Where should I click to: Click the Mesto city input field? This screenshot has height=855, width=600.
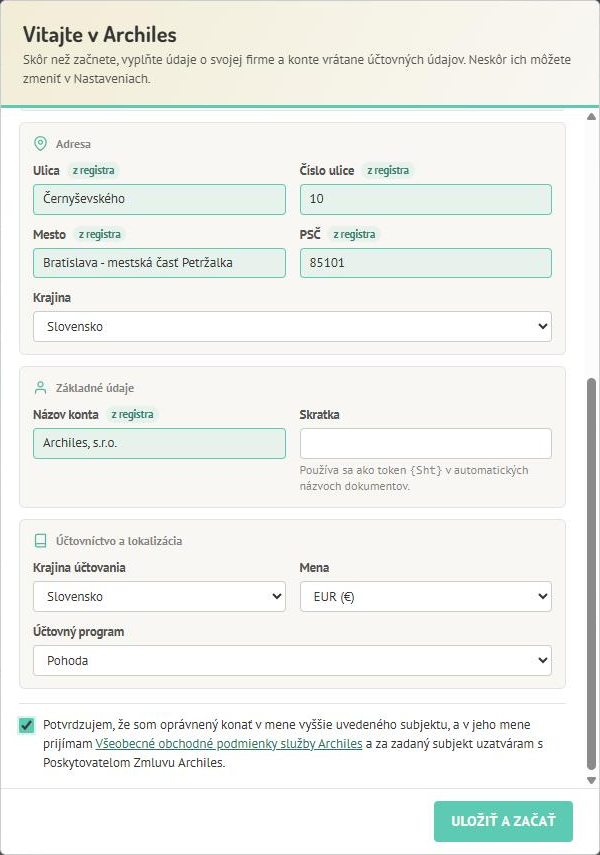pyautogui.click(x=159, y=263)
